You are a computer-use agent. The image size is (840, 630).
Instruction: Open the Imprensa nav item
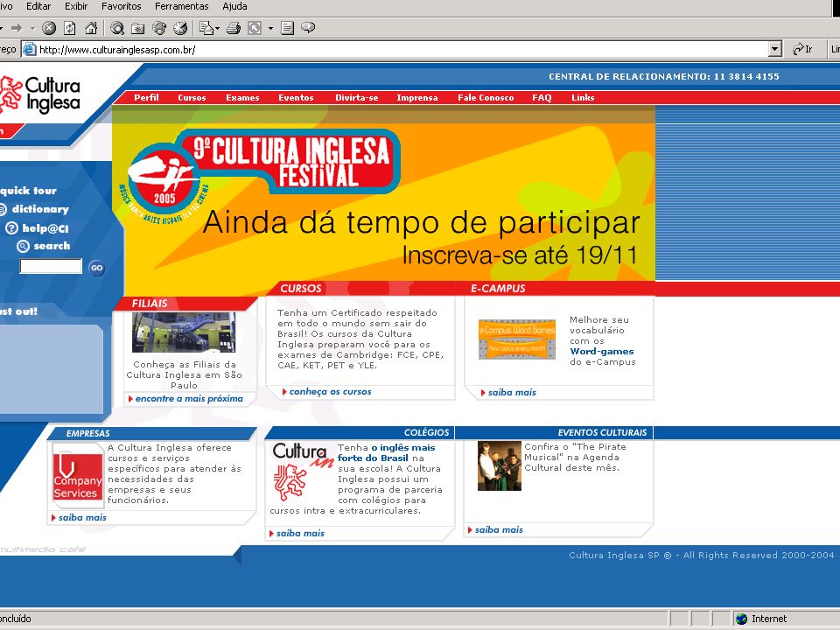417,97
